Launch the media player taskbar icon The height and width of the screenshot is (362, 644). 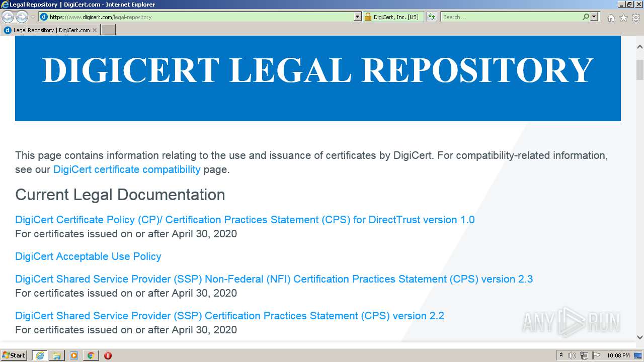coord(74,355)
